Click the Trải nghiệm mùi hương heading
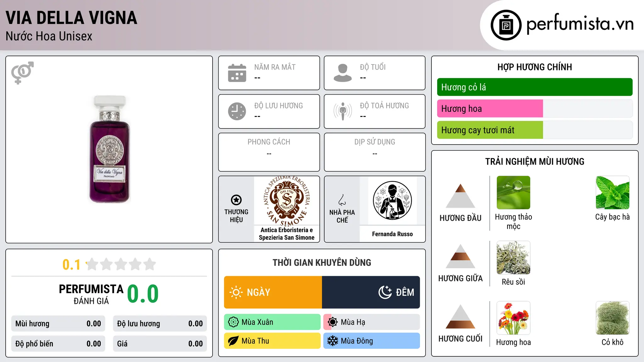 tap(535, 162)
